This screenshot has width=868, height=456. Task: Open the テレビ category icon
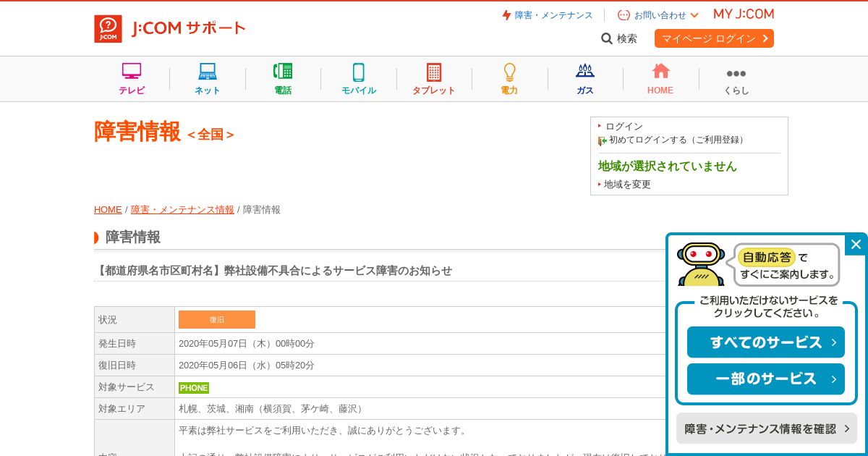point(132,72)
